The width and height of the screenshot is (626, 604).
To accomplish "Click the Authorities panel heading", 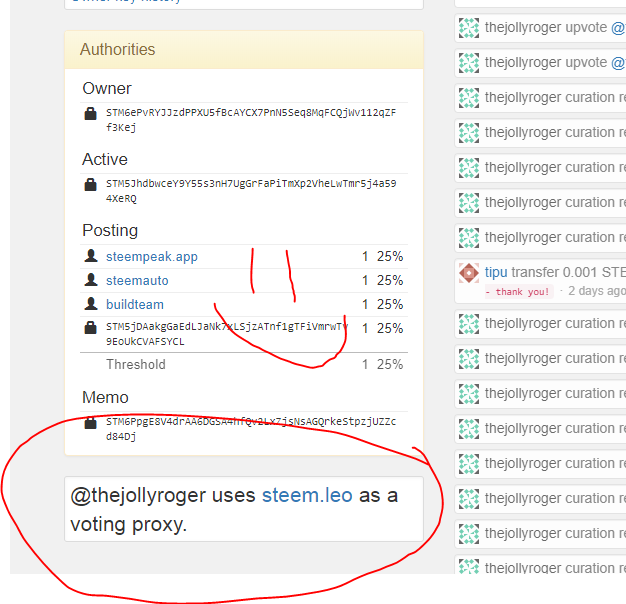I will point(117,50).
